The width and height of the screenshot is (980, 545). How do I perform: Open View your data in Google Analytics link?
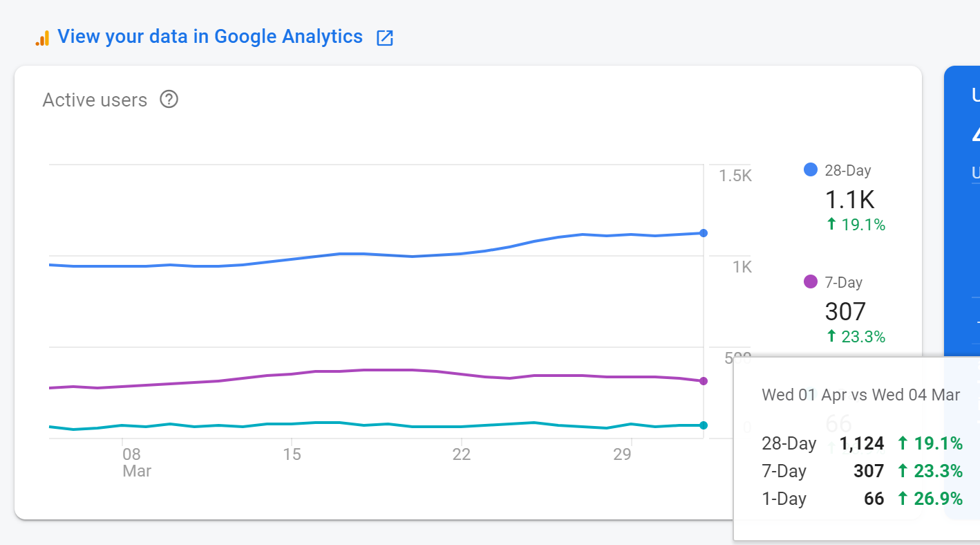210,37
